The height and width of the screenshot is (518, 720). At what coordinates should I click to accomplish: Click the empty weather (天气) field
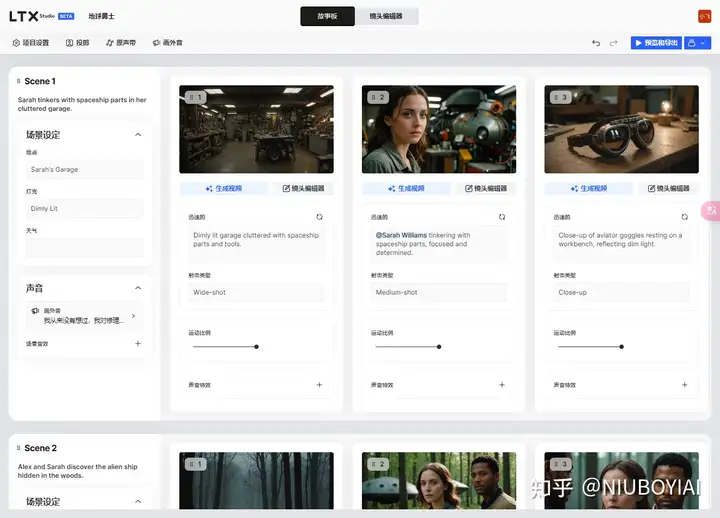[84, 248]
